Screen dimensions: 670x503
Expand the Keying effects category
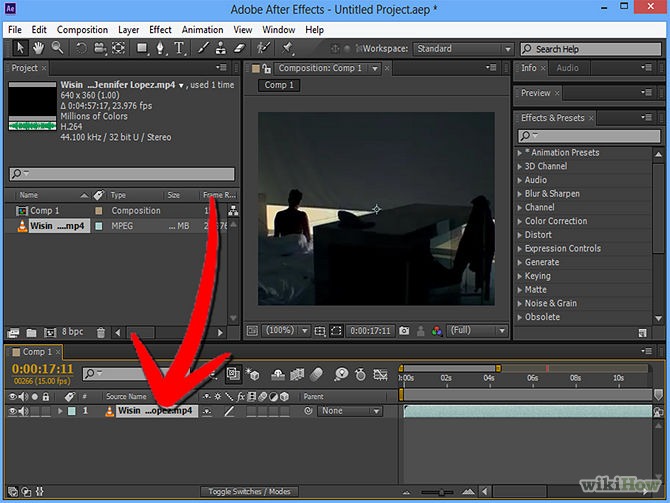click(520, 276)
